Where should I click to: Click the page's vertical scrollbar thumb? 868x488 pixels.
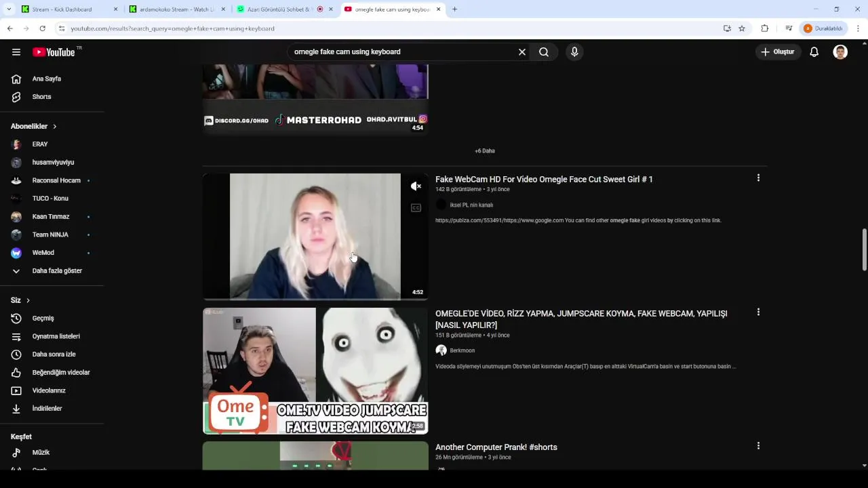coord(864,249)
